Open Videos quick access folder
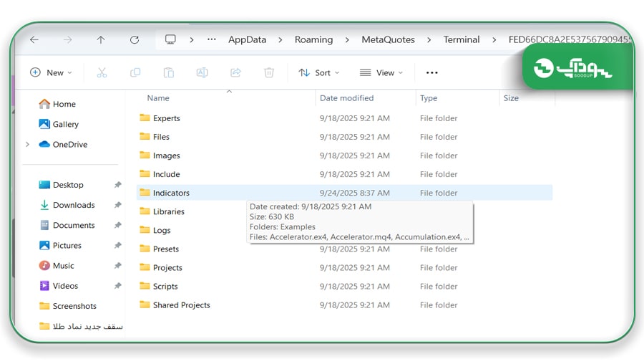Viewport: 644px width, 364px height. pyautogui.click(x=59, y=286)
